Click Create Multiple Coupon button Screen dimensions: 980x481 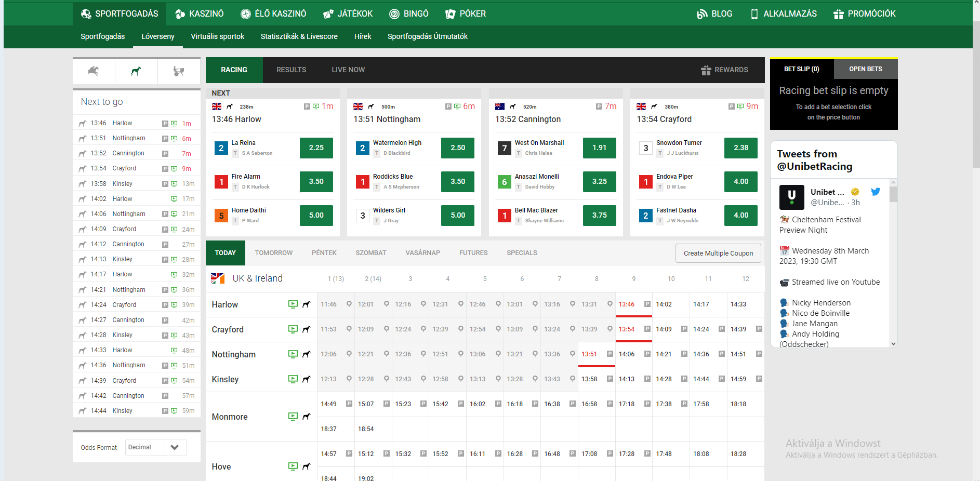point(718,253)
